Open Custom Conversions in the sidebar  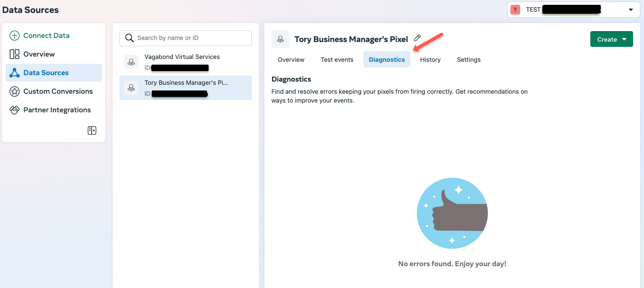point(54,91)
